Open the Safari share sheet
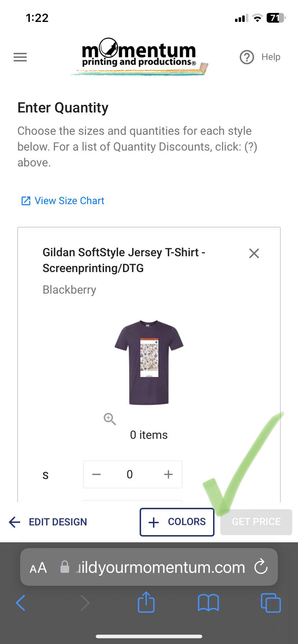The image size is (298, 644). [x=146, y=602]
